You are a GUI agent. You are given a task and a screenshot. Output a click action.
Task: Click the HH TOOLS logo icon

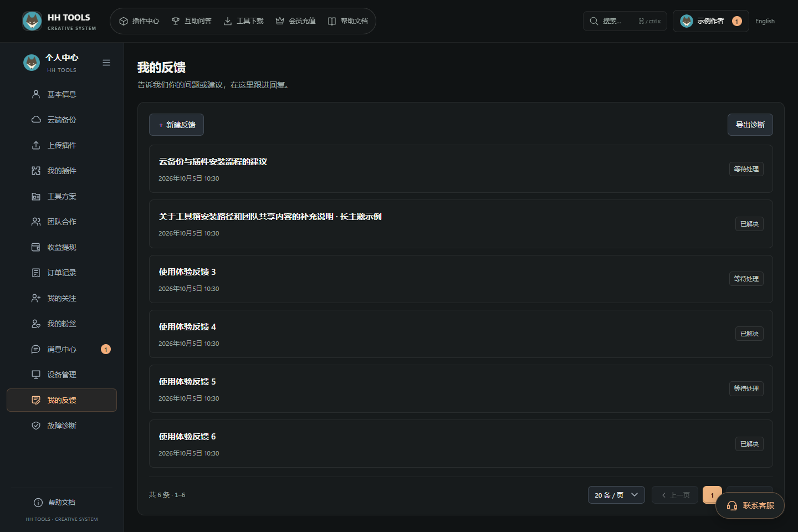[x=32, y=21]
